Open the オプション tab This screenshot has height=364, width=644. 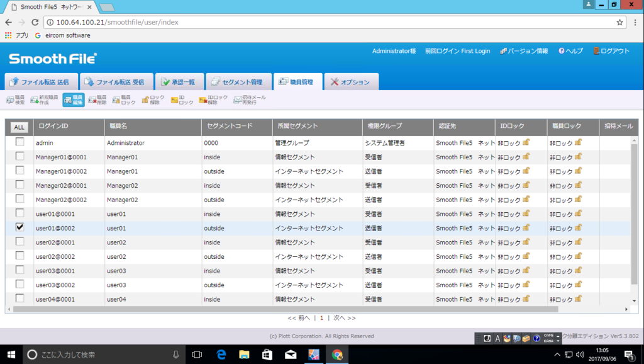(351, 82)
